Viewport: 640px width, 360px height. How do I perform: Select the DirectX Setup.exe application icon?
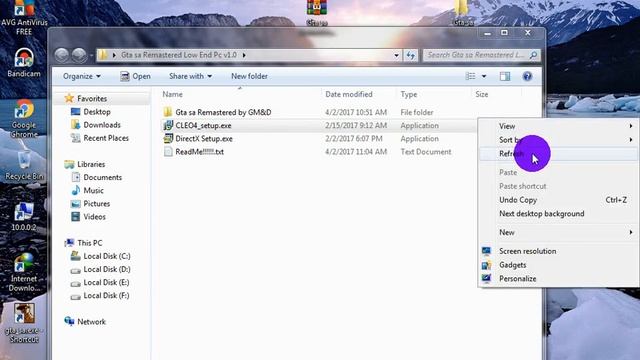pyautogui.click(x=168, y=138)
